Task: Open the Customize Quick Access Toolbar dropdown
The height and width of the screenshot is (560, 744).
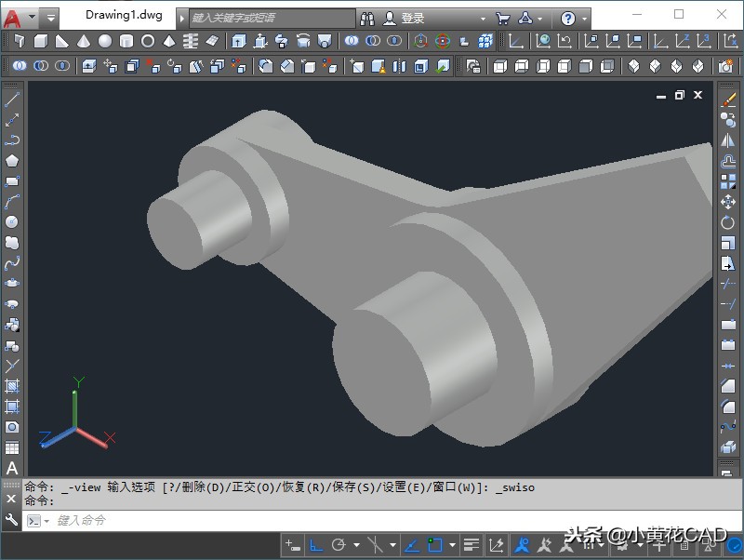Action: [50, 18]
